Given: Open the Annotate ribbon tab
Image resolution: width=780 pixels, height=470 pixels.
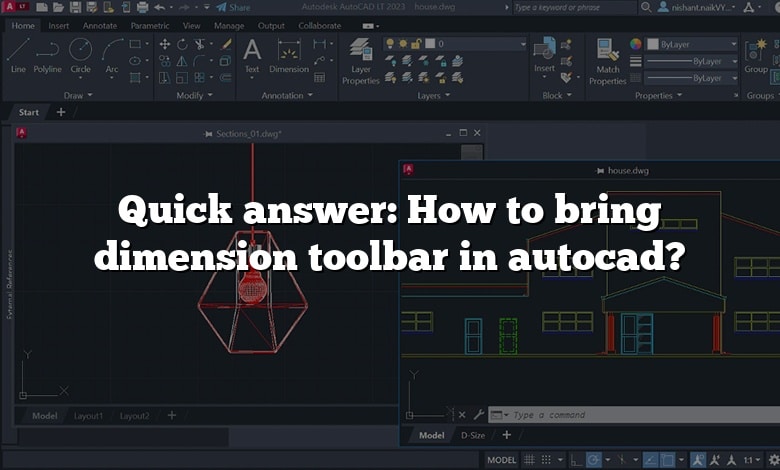Looking at the screenshot, I should point(99,25).
